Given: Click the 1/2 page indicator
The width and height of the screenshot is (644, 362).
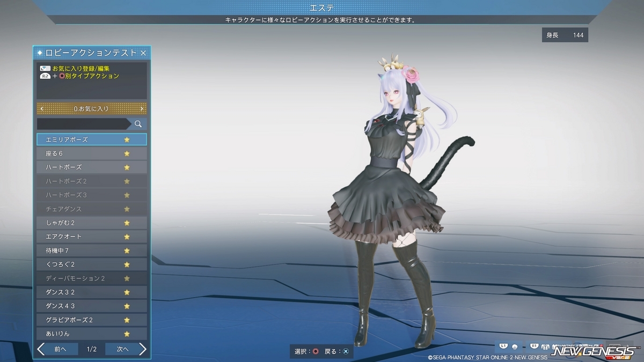Looking at the screenshot, I should click(91, 349).
